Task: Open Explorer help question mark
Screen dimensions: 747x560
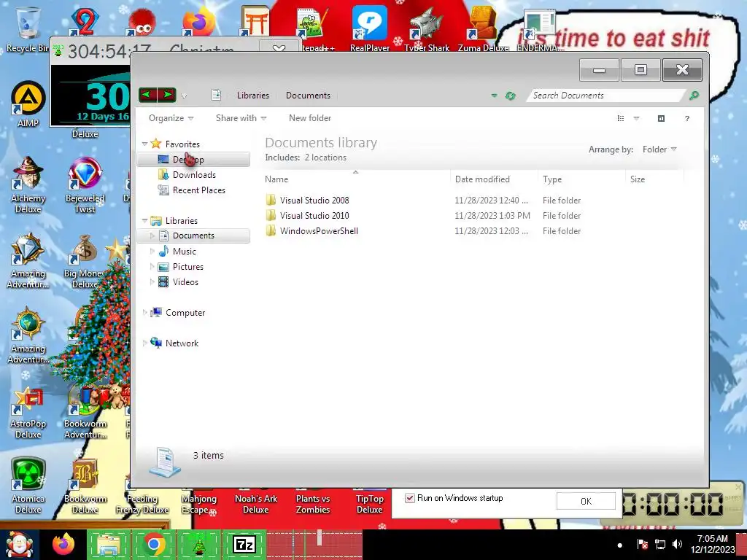Action: point(687,118)
